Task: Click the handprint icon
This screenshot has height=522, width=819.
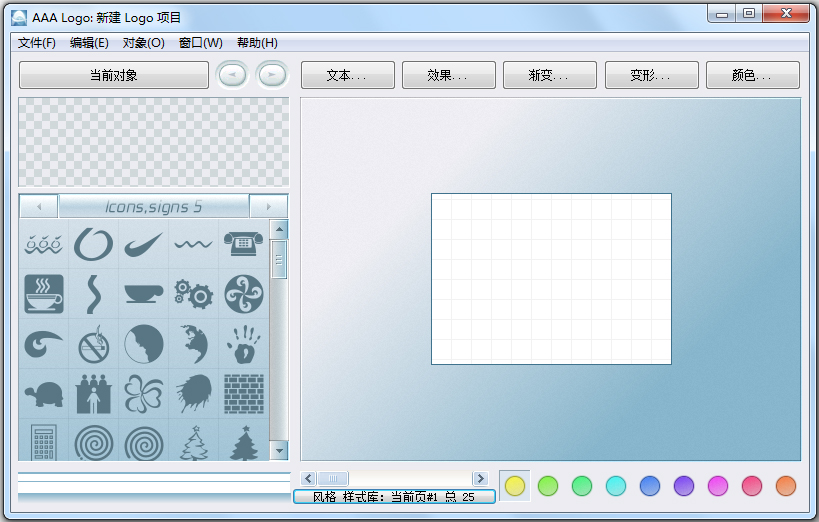Action: (243, 344)
